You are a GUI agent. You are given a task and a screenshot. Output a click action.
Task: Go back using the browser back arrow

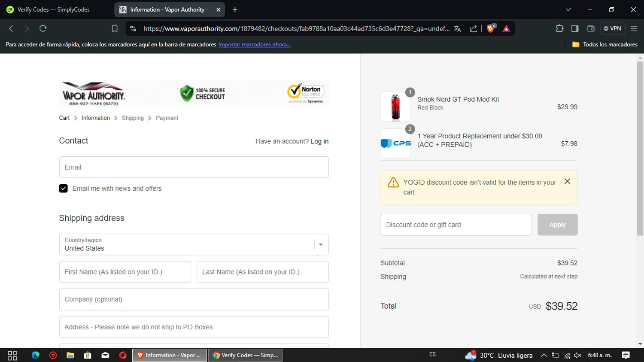coord(12,29)
